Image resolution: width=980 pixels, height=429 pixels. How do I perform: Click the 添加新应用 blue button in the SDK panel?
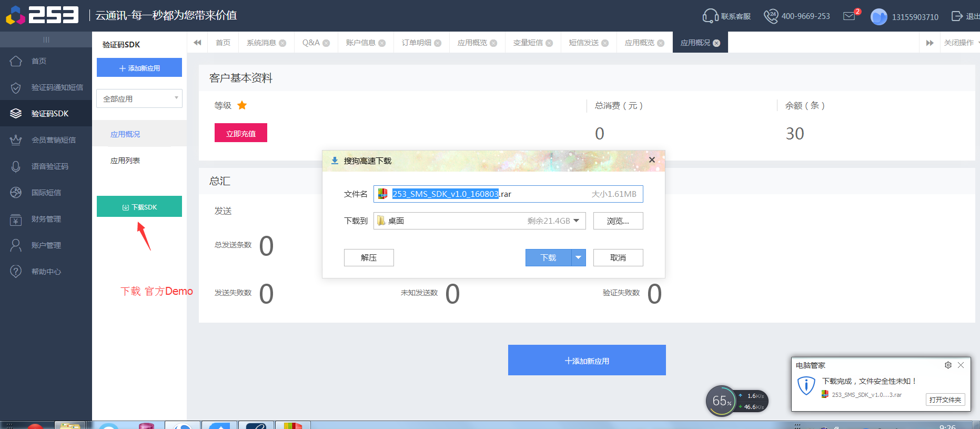(139, 68)
